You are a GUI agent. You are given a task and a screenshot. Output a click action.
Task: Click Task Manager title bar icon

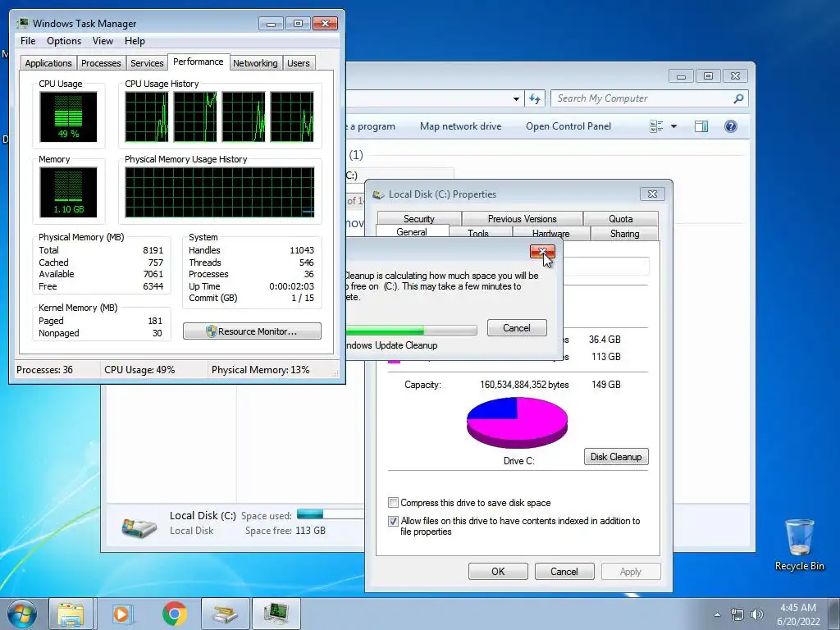(x=23, y=24)
